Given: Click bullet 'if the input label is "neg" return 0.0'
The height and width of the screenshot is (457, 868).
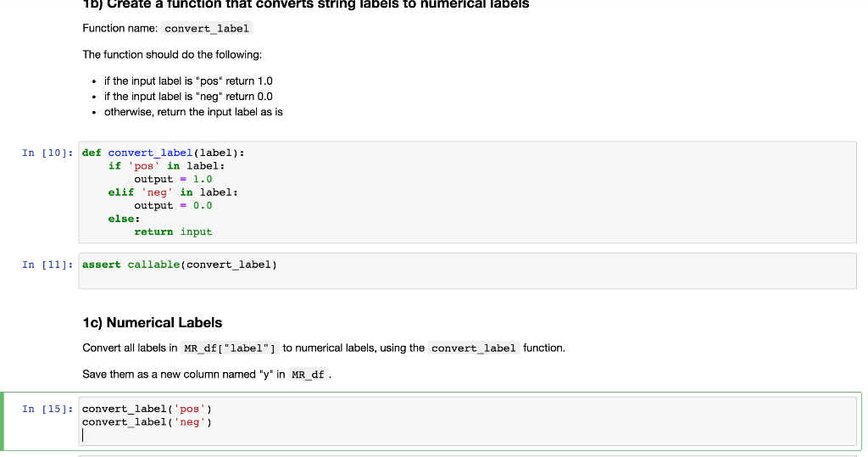Looking at the screenshot, I should pyautogui.click(x=188, y=97).
